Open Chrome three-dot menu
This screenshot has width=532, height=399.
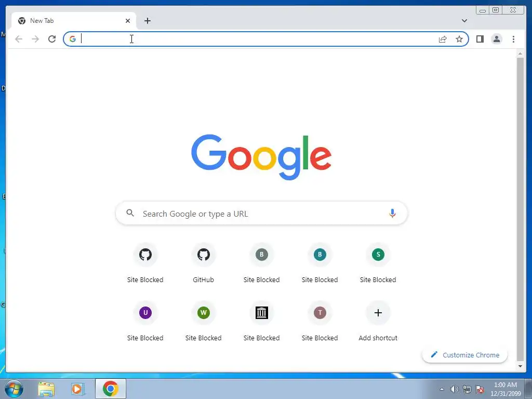click(513, 39)
